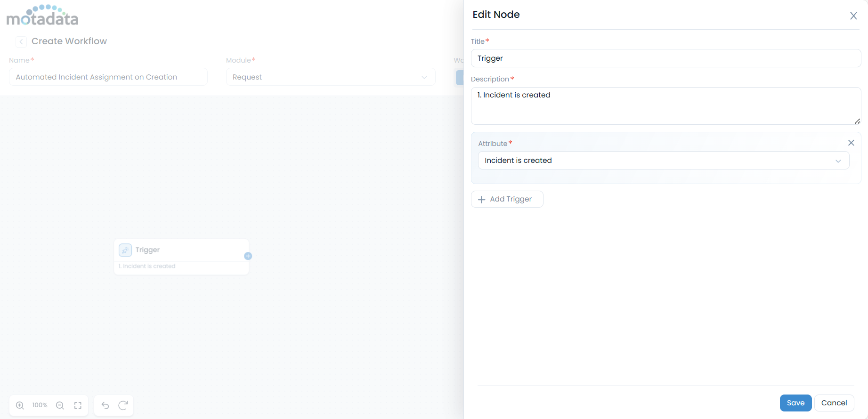Focus the Title input field
This screenshot has height=419, width=868.
665,58
